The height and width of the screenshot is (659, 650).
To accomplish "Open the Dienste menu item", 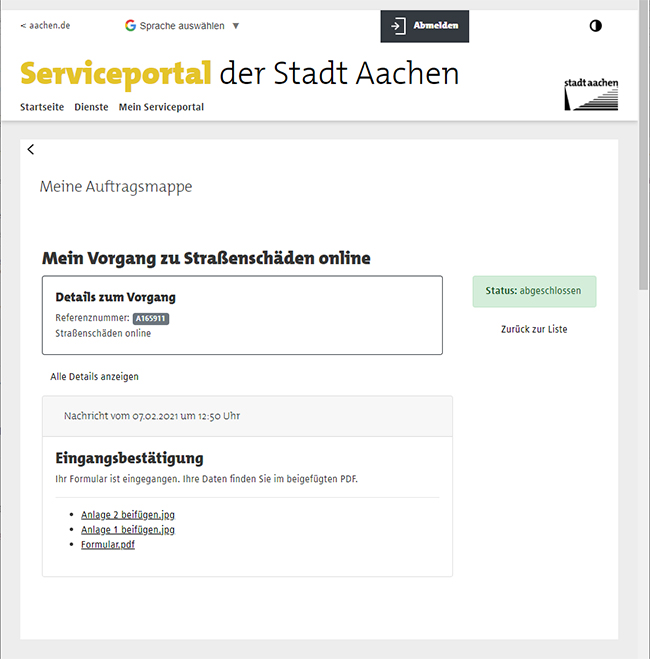I will click(91, 107).
